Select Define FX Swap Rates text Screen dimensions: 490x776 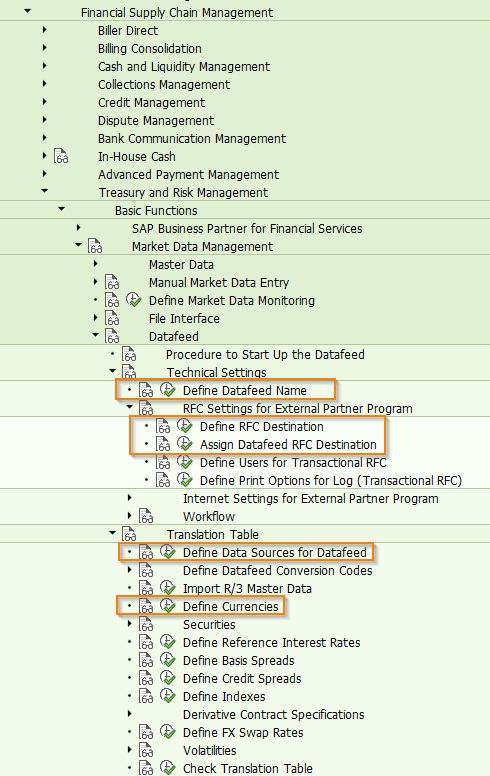pyautogui.click(x=243, y=732)
